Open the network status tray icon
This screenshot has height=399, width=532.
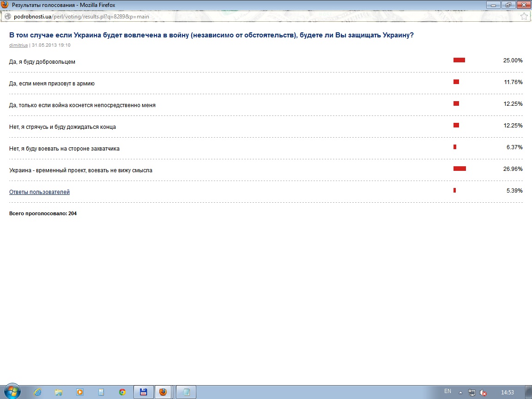472,393
